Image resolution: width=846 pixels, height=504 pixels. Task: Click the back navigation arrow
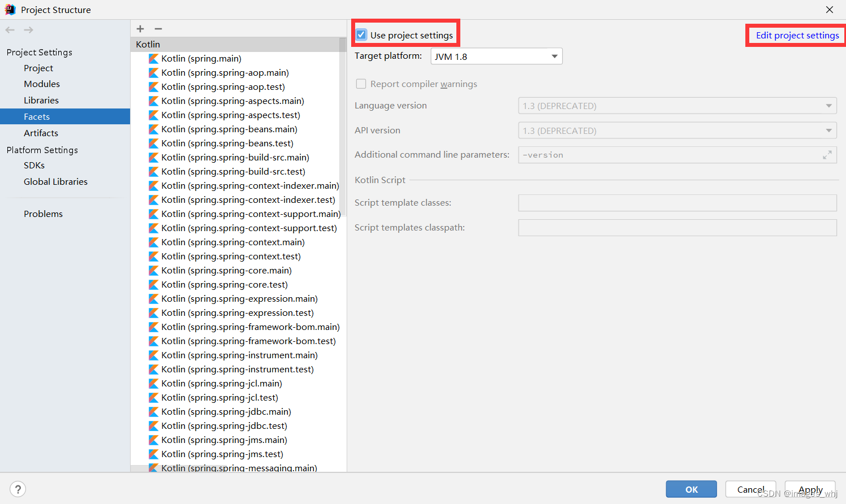tap(10, 30)
